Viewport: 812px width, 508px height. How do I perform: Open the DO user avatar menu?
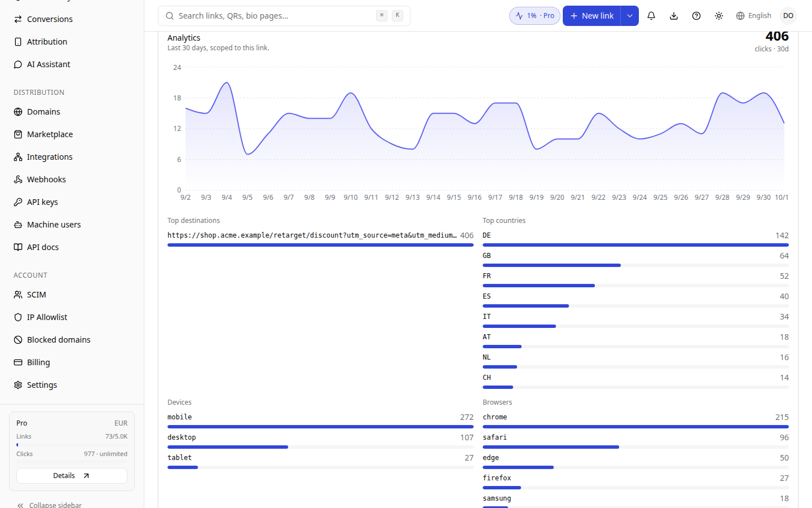[788, 16]
